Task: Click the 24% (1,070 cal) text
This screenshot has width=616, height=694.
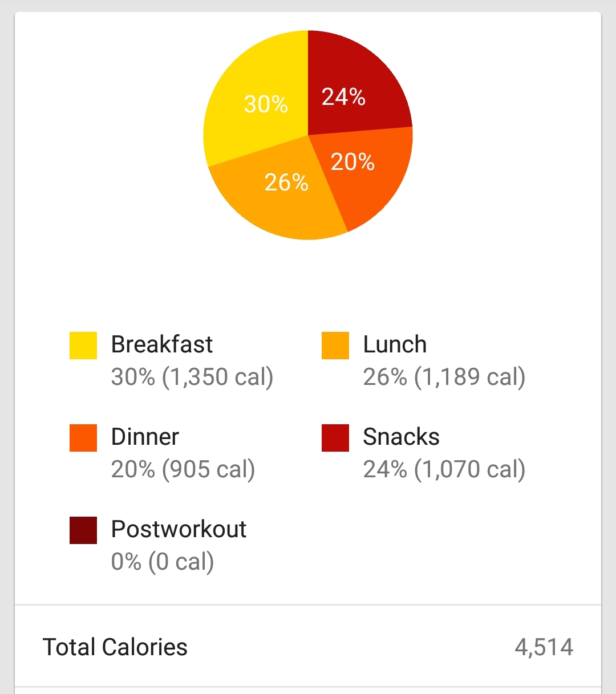Action: click(x=444, y=469)
